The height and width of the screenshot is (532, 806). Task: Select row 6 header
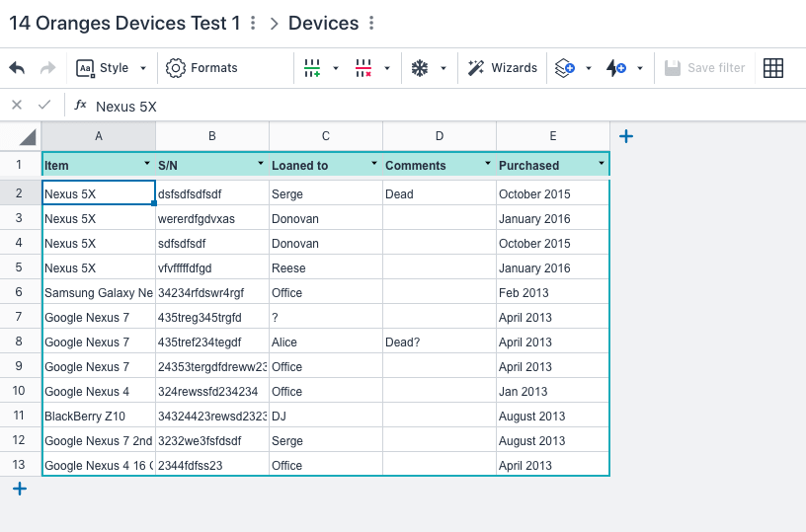19,292
